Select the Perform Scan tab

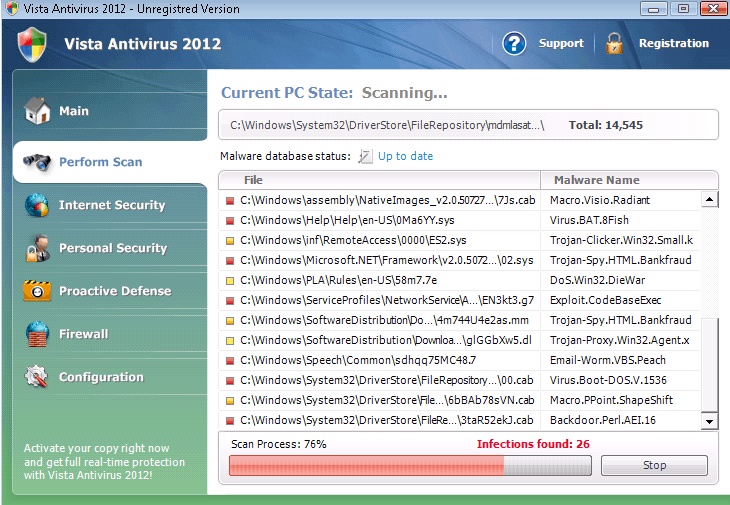110,162
